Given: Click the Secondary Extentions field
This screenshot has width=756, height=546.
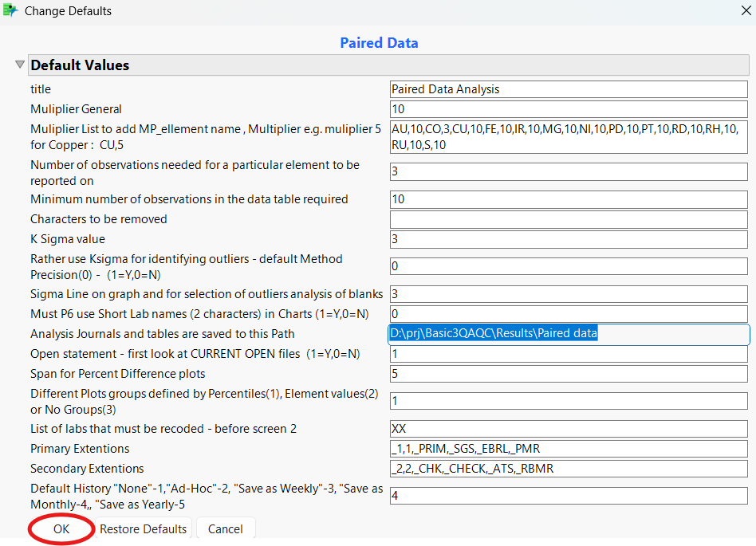Looking at the screenshot, I should (x=568, y=469).
